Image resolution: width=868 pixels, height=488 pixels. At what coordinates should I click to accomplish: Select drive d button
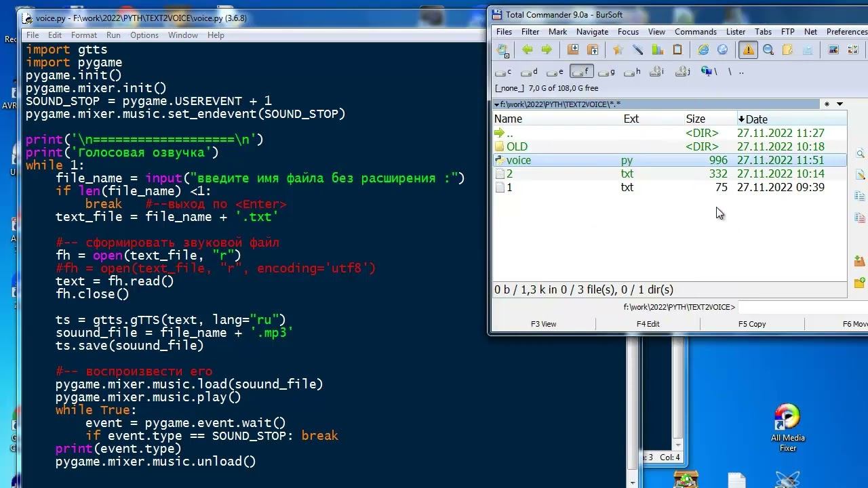pos(529,71)
